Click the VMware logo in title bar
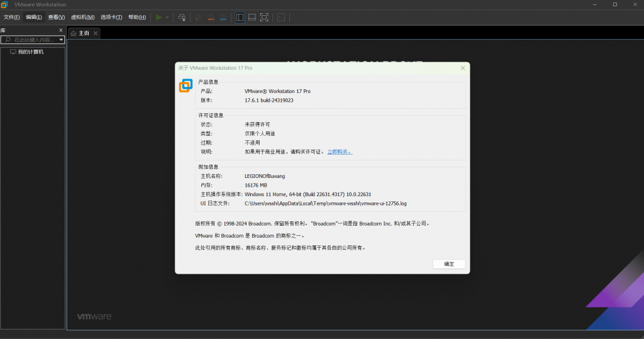The image size is (644, 339). pyautogui.click(x=4, y=4)
